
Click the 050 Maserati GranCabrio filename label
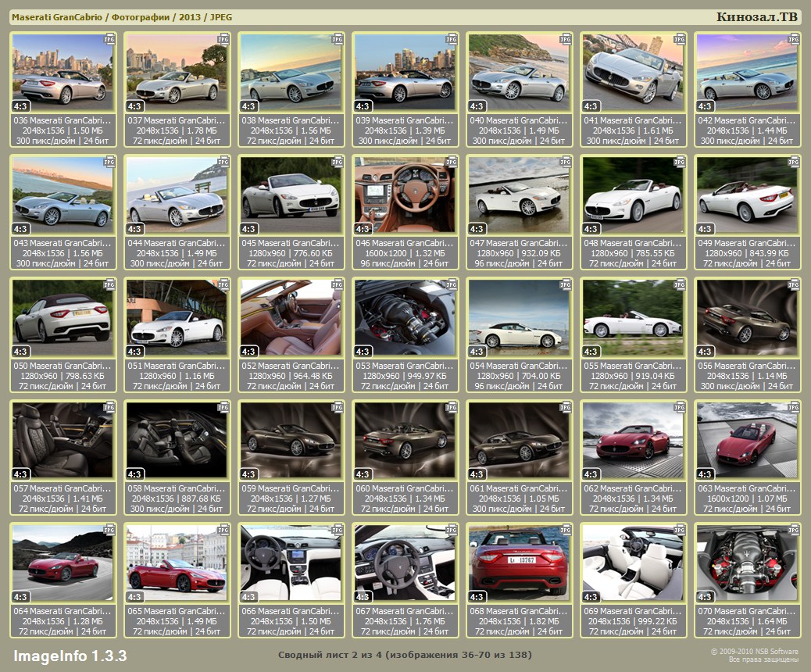[63, 366]
